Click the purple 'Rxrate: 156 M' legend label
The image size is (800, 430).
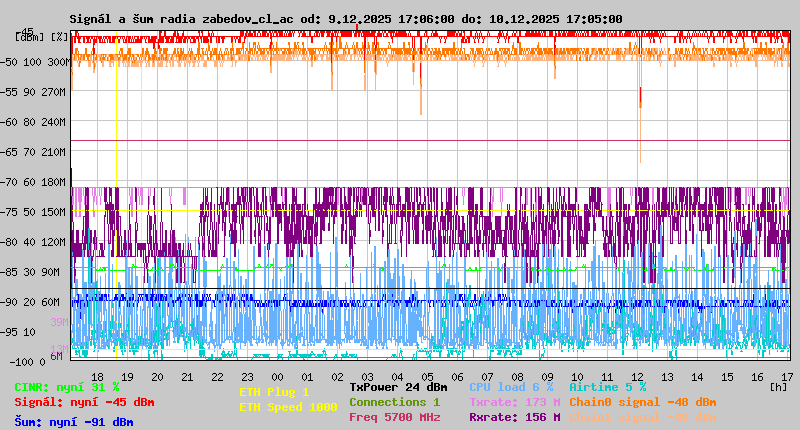[514, 417]
